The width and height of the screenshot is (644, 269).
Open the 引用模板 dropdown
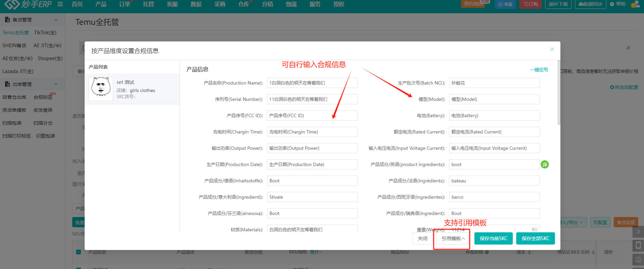tap(453, 238)
